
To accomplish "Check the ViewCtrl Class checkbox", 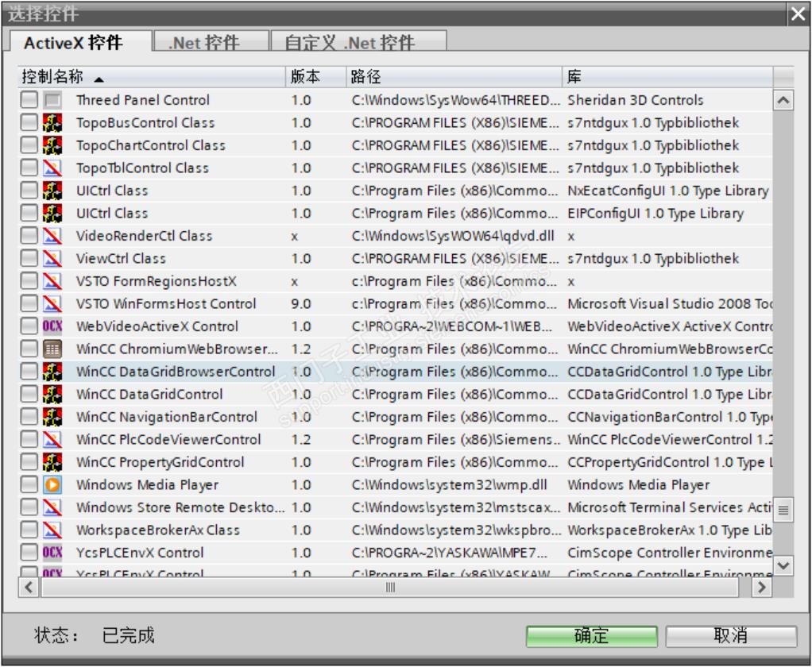I will pos(29,259).
